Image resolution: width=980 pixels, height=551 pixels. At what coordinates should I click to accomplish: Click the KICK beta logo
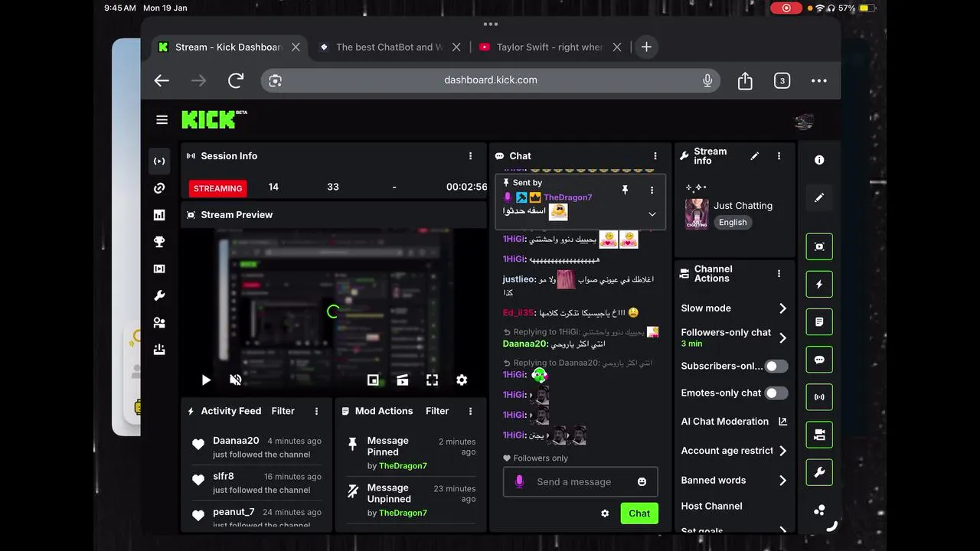click(214, 119)
